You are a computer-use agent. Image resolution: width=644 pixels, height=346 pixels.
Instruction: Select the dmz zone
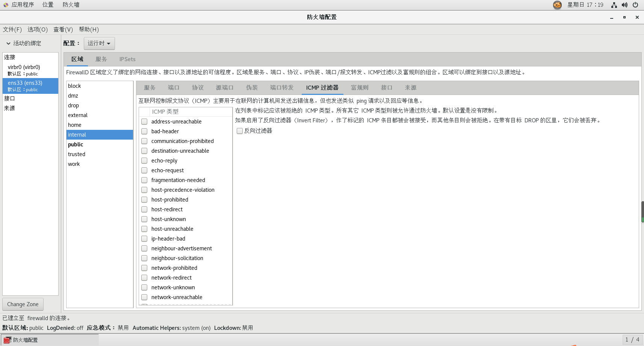click(x=100, y=96)
